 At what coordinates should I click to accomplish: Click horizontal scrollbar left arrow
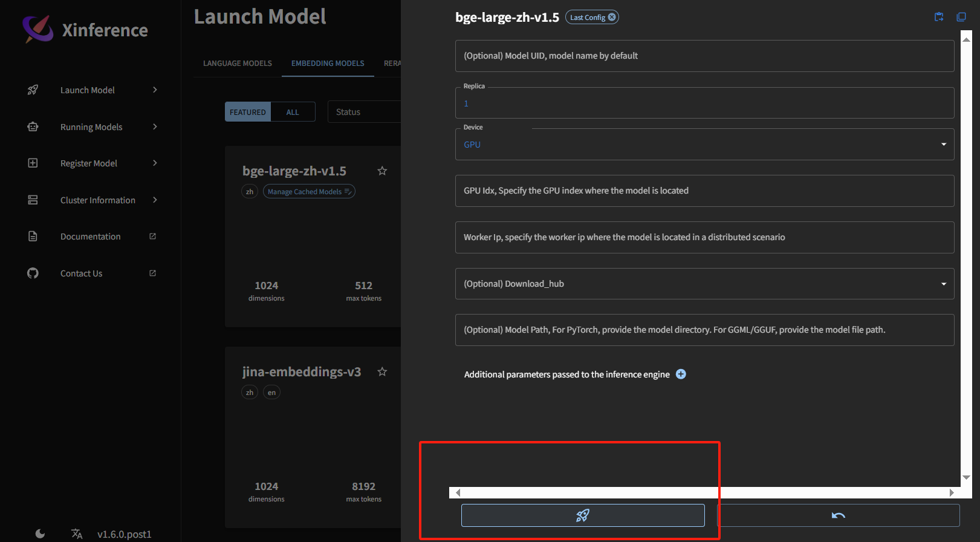tap(458, 492)
